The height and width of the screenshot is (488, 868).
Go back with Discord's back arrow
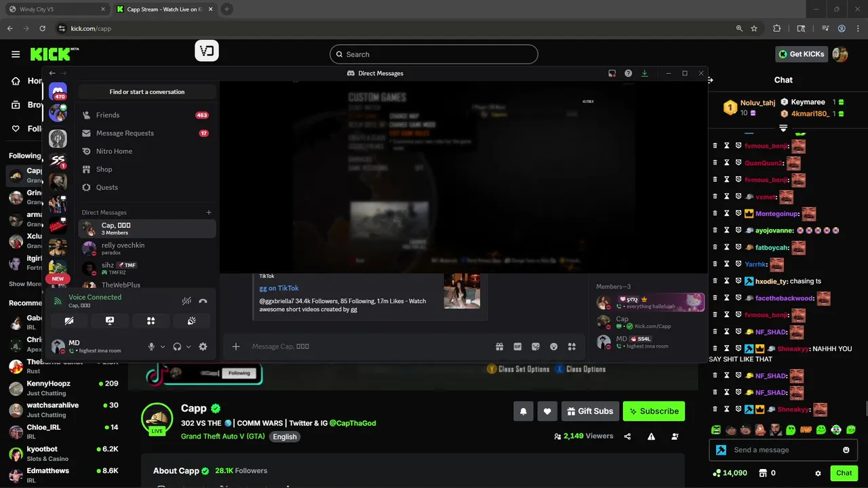(x=52, y=73)
